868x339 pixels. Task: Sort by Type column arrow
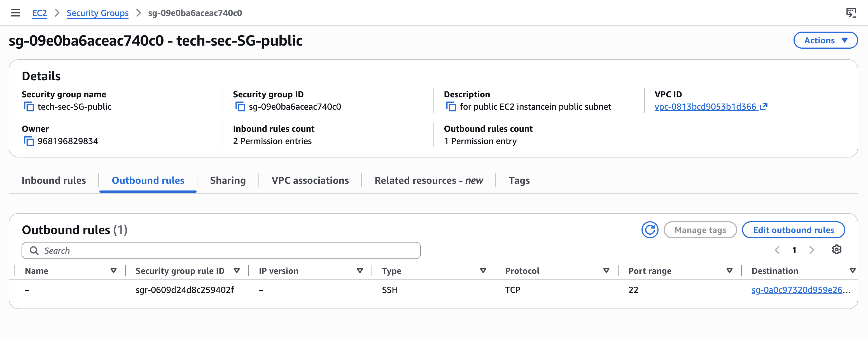(483, 271)
